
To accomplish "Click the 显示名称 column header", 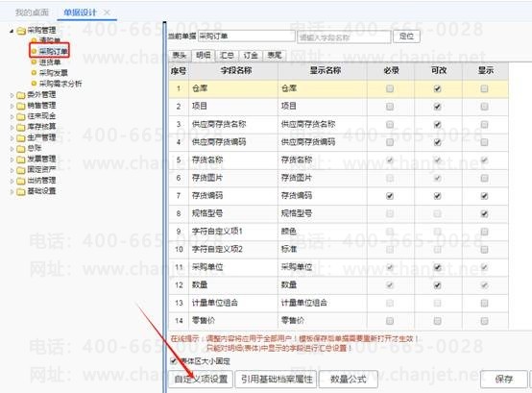I will [323, 70].
